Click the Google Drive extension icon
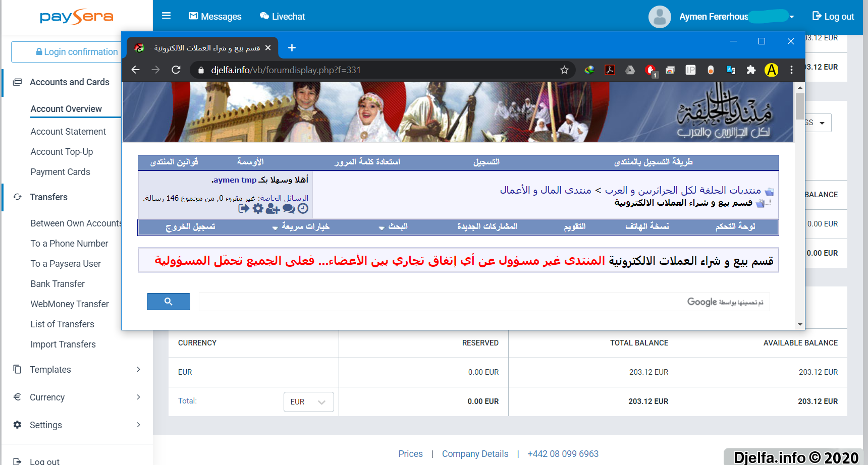This screenshot has width=868, height=465. 630,70
